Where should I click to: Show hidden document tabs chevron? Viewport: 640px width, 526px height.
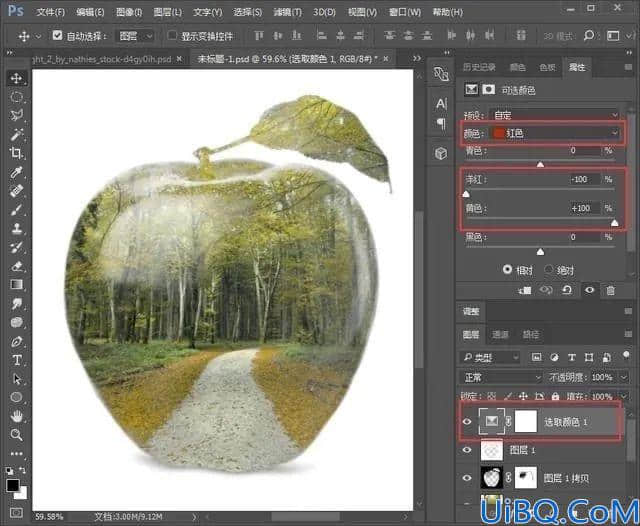[416, 58]
